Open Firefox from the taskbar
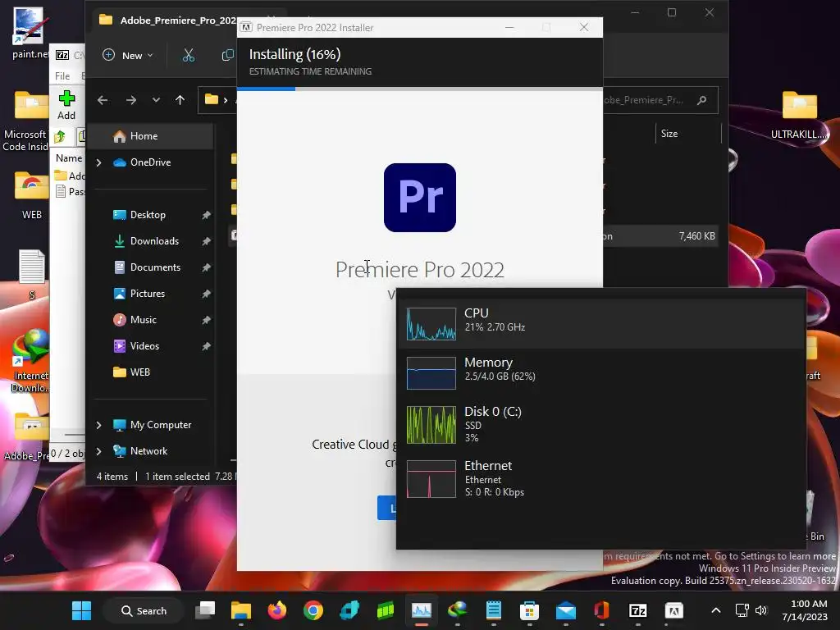This screenshot has width=840, height=630. point(277,610)
